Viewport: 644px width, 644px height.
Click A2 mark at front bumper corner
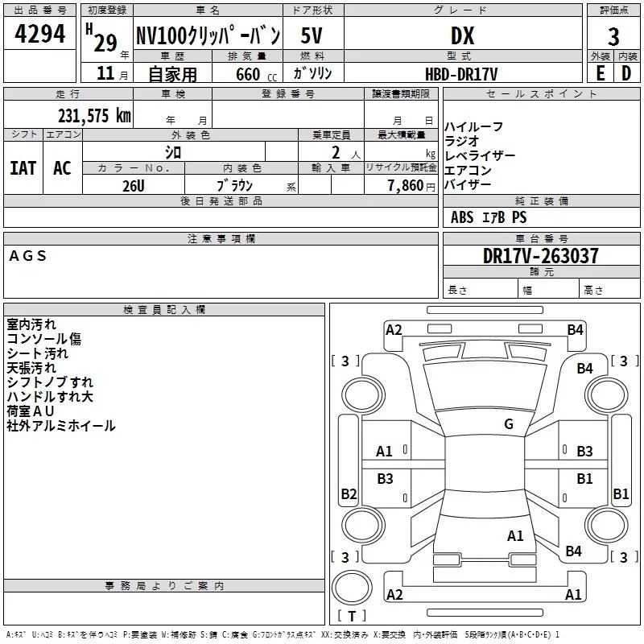click(x=394, y=330)
